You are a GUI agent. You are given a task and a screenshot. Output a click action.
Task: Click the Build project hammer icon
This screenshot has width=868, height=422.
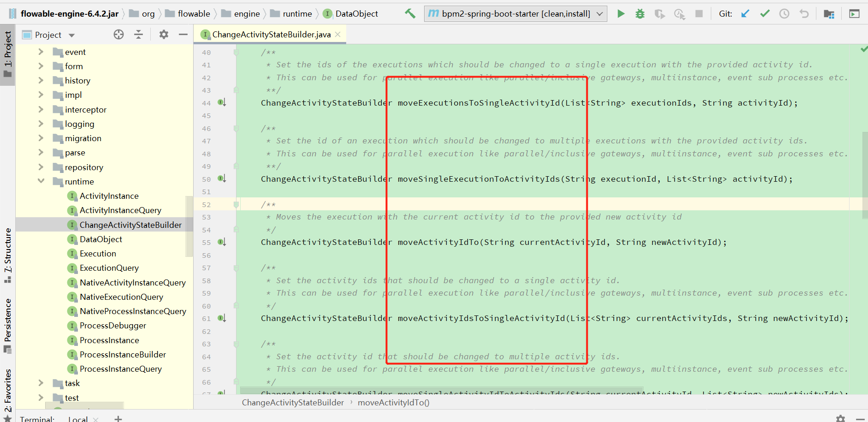(410, 13)
